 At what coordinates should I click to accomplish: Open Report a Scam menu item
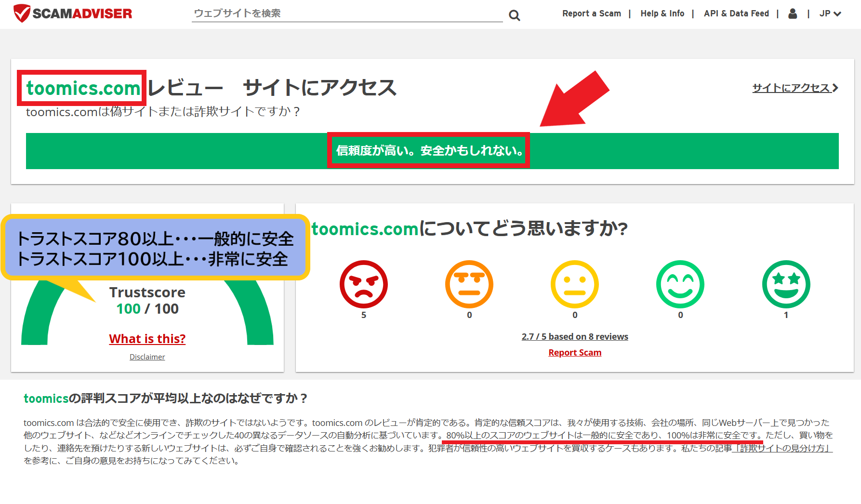pyautogui.click(x=592, y=13)
